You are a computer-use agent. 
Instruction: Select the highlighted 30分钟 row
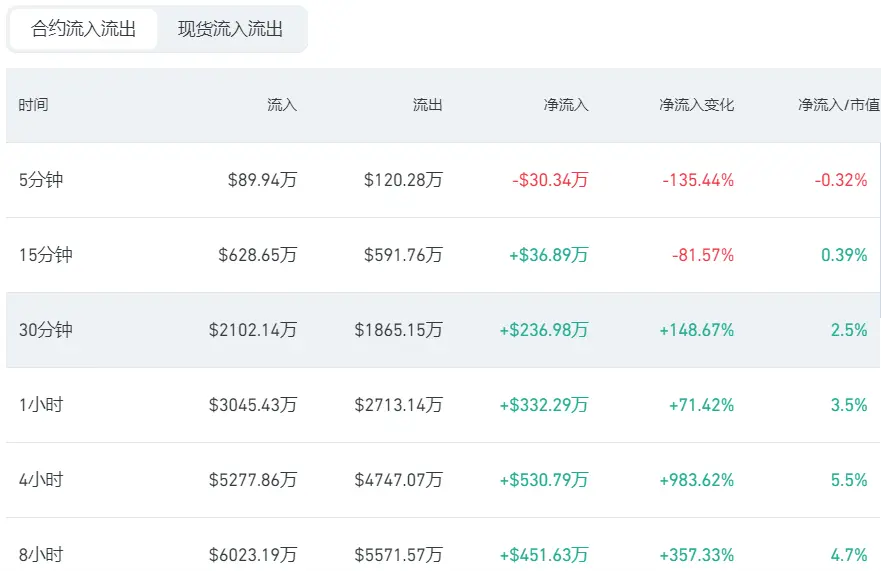tap(443, 330)
